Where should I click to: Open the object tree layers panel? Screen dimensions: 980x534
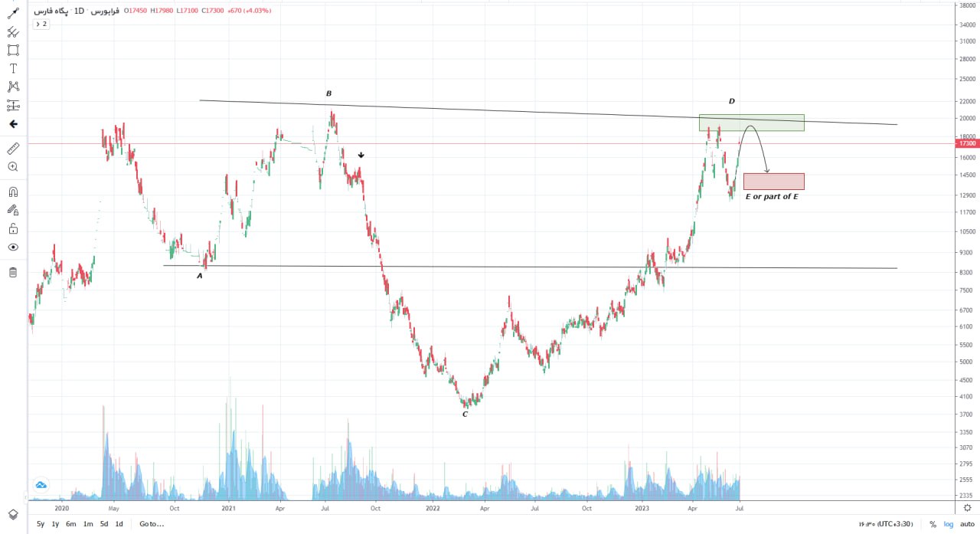point(13,514)
